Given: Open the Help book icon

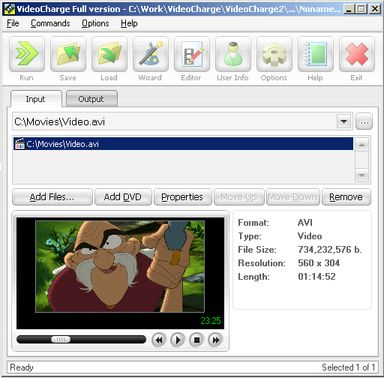Looking at the screenshot, I should tap(315, 54).
